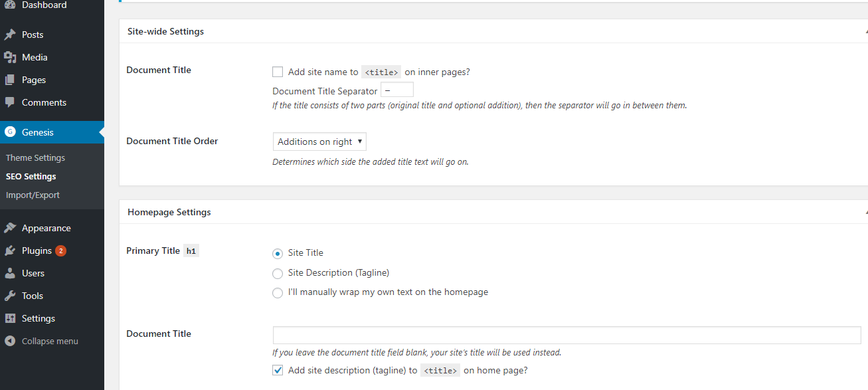This screenshot has height=390, width=868.
Task: Open Theme Settings submenu item
Action: pos(35,157)
